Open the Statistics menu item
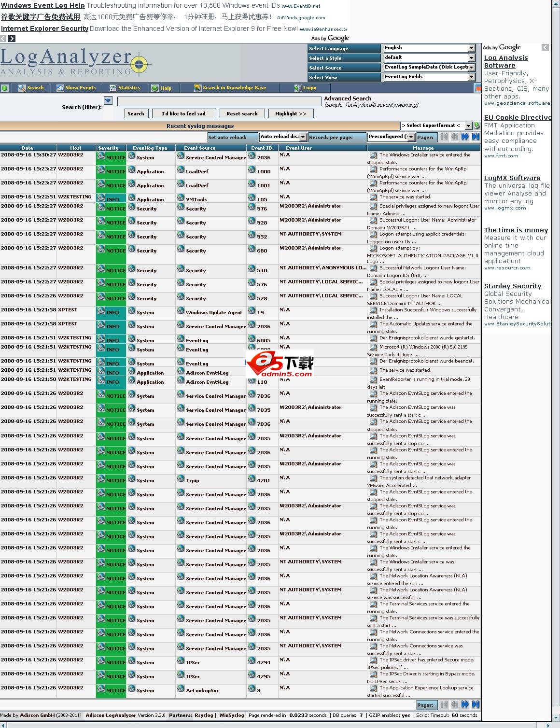The height and width of the screenshot is (728, 560). point(125,88)
